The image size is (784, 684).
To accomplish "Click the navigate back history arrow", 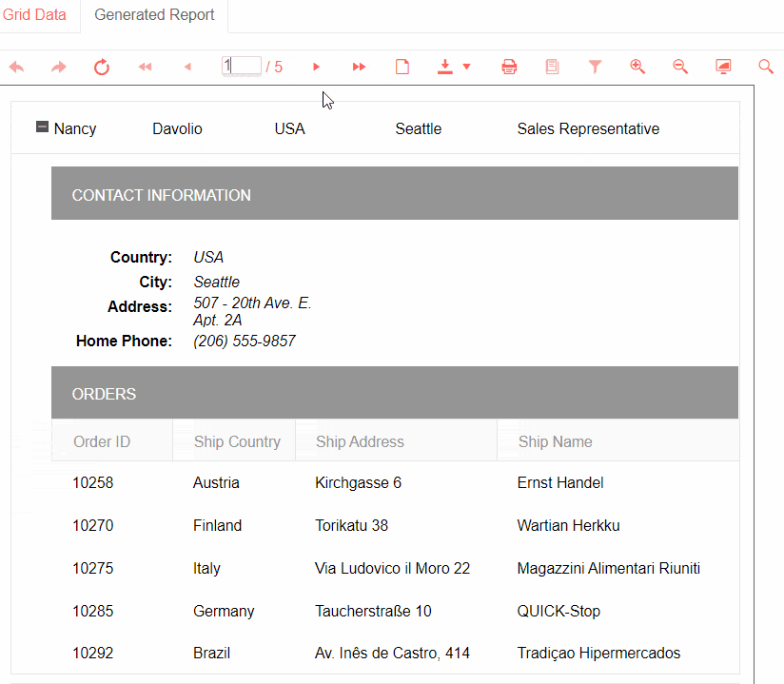I will (16, 67).
